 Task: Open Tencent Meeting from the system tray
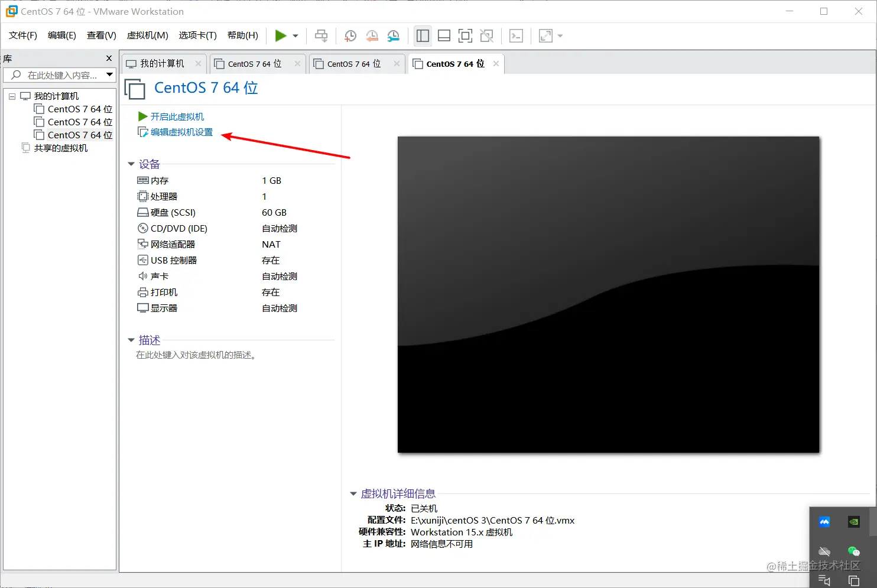(824, 522)
